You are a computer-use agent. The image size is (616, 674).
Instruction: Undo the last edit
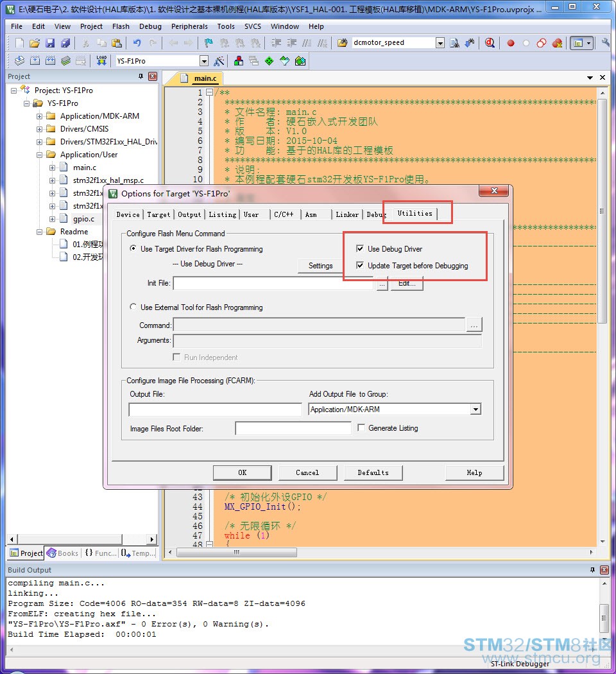pos(137,42)
